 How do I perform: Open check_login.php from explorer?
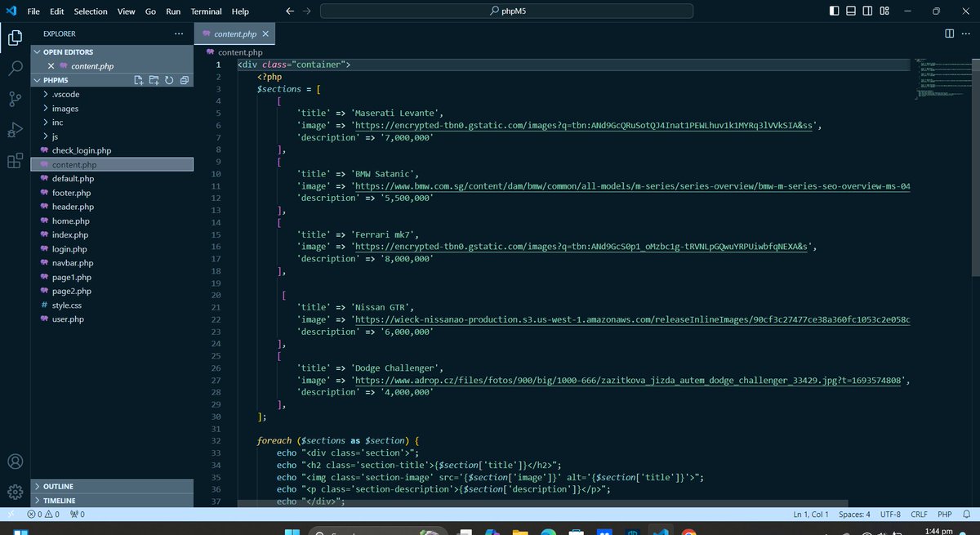coord(112,150)
